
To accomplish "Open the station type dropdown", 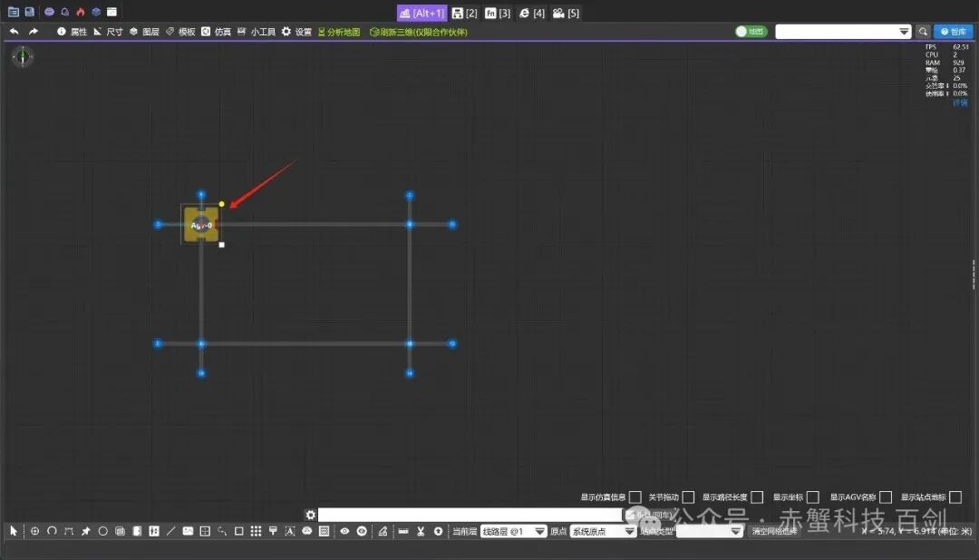I will click(709, 531).
